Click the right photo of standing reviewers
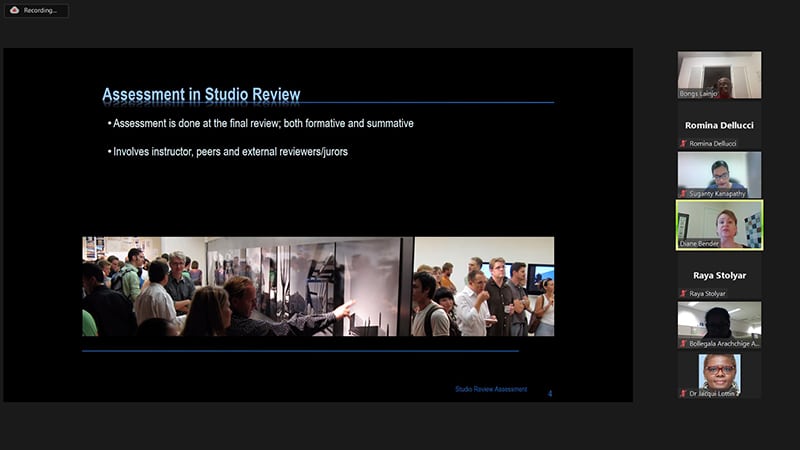This screenshot has width=800, height=450. click(483, 286)
